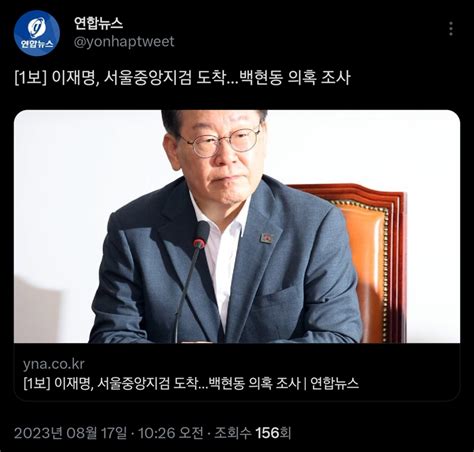Image resolution: width=474 pixels, height=452 pixels.
Task: Open the three-dot more options menu
Action: pyautogui.click(x=451, y=29)
